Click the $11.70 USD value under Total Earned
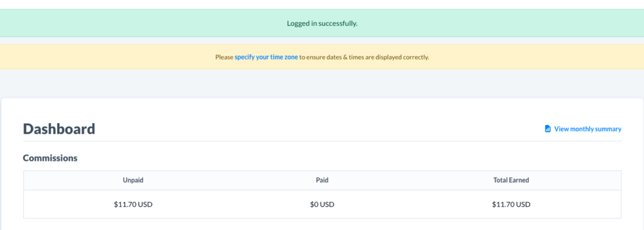Image resolution: width=644 pixels, height=230 pixels. [x=511, y=204]
